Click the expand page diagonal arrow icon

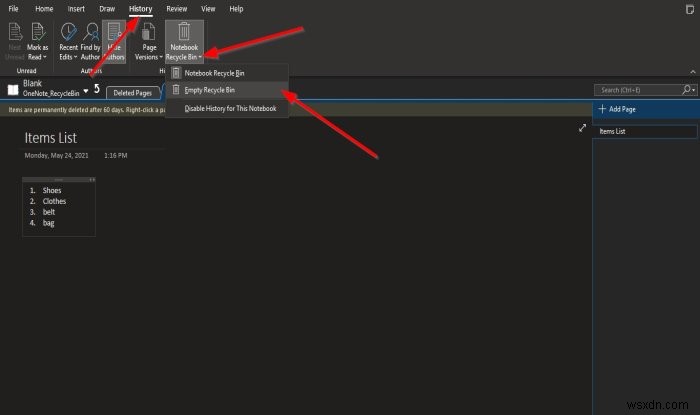(x=582, y=128)
